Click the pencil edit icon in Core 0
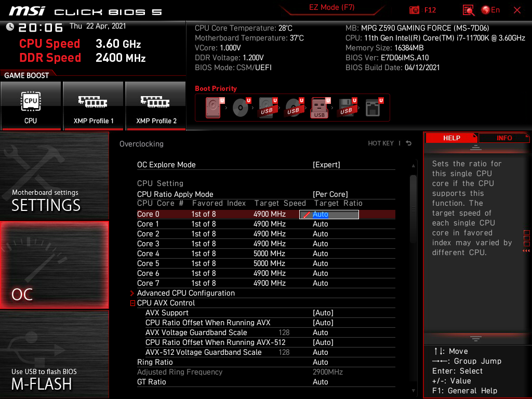 coord(307,215)
